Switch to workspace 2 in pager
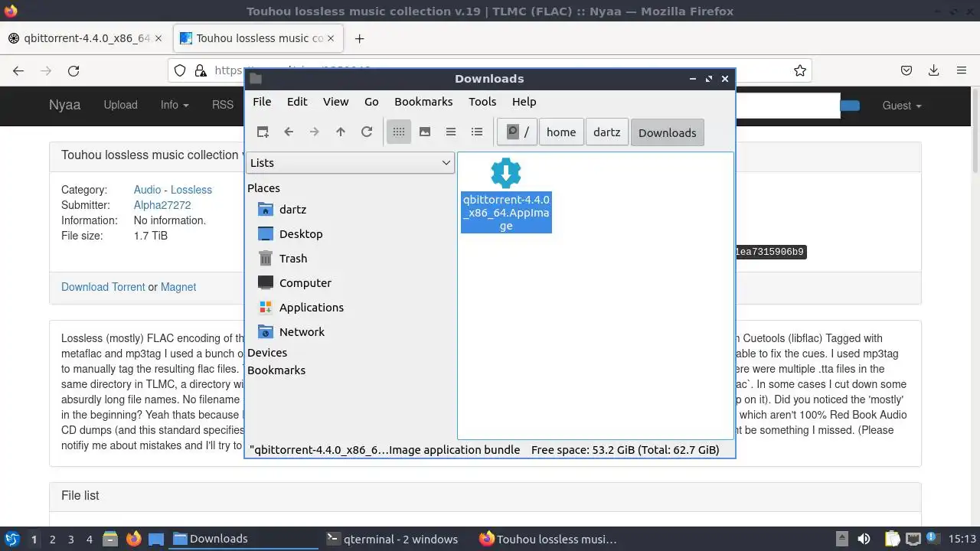Image resolution: width=980 pixels, height=551 pixels. 52,539
